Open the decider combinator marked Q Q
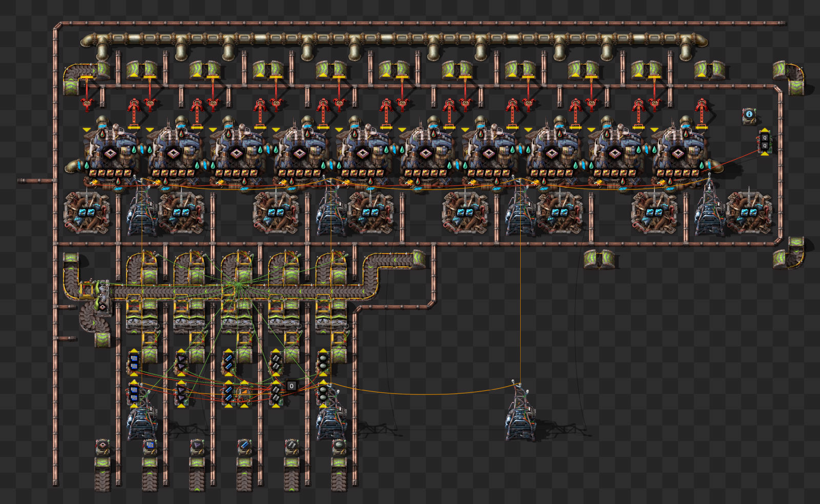Screen dimensions: 820x504 tap(764, 141)
